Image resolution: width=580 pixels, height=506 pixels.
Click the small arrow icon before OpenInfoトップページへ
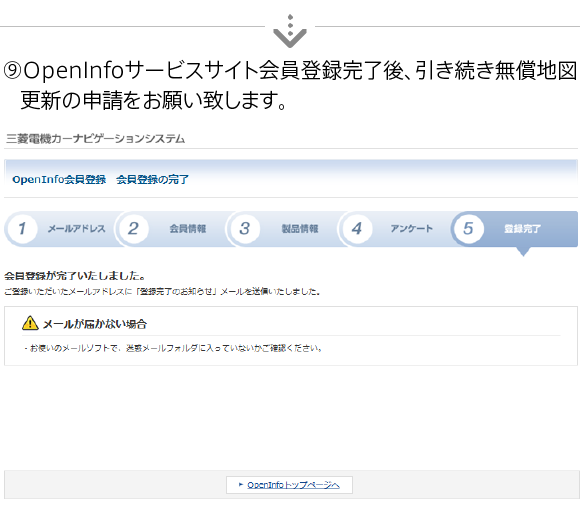pyautogui.click(x=241, y=484)
